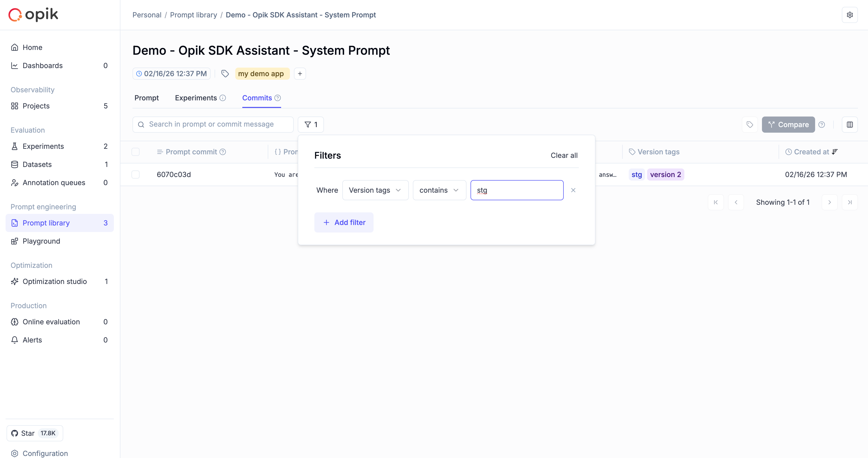The height and width of the screenshot is (458, 868).
Task: Click the plus icon to add tag
Action: point(299,74)
